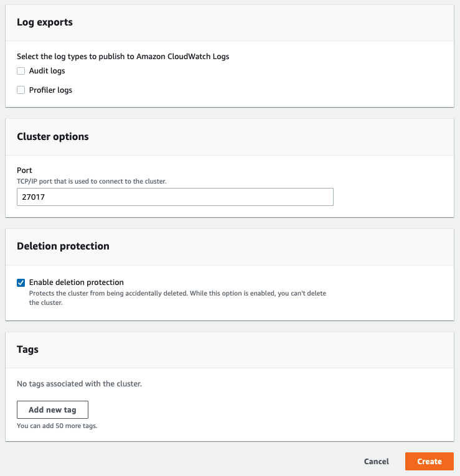The width and height of the screenshot is (460, 476).
Task: Enable the Audit logs checkbox
Action: point(21,71)
